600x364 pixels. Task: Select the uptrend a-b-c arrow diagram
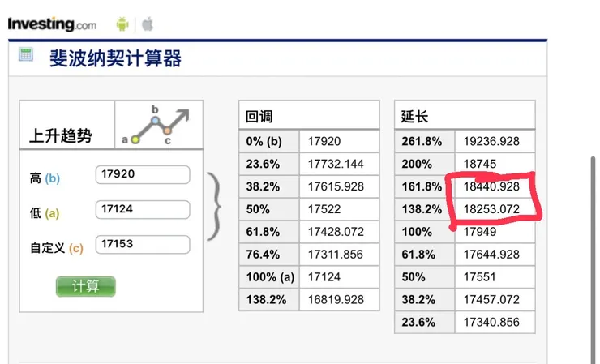tap(158, 125)
